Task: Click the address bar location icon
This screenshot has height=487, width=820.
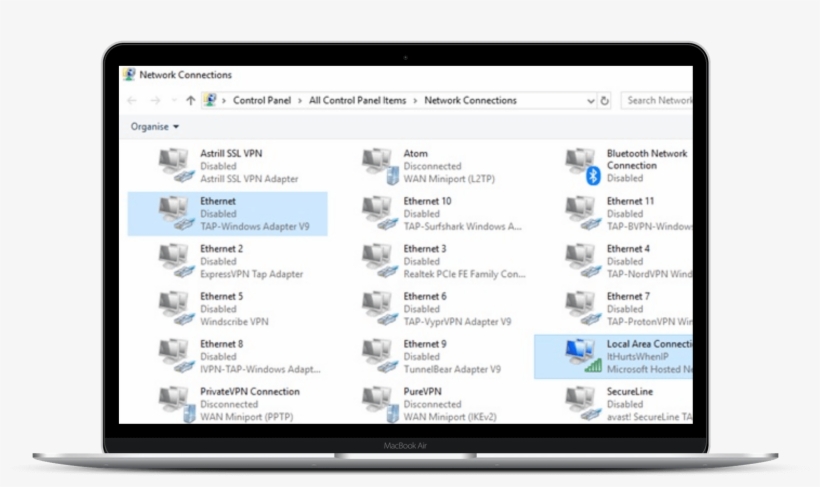Action: tap(210, 99)
